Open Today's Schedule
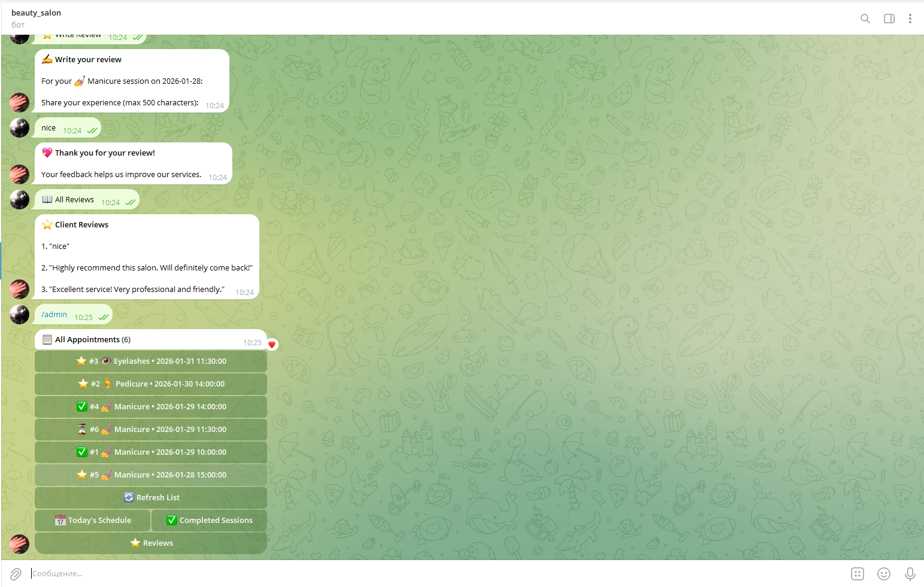 [92, 520]
